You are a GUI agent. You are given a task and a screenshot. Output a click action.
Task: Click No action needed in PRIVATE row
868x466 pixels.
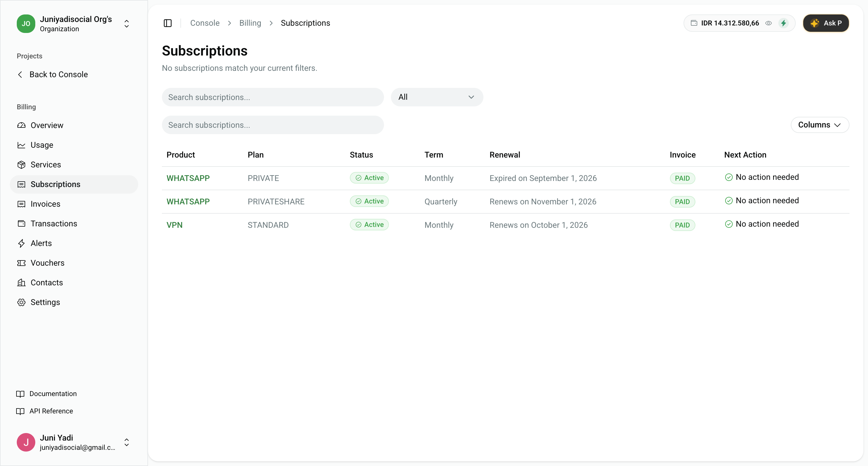pyautogui.click(x=762, y=177)
